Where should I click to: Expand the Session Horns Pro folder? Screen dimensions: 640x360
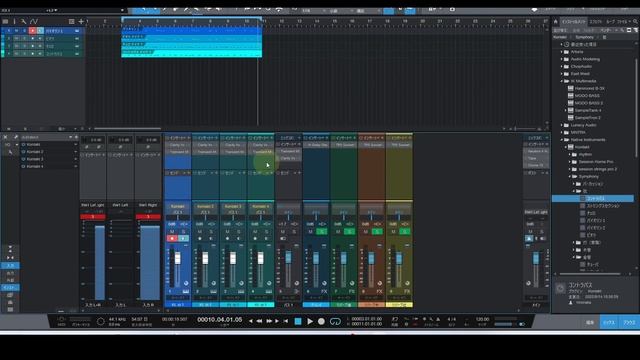[x=570, y=162]
